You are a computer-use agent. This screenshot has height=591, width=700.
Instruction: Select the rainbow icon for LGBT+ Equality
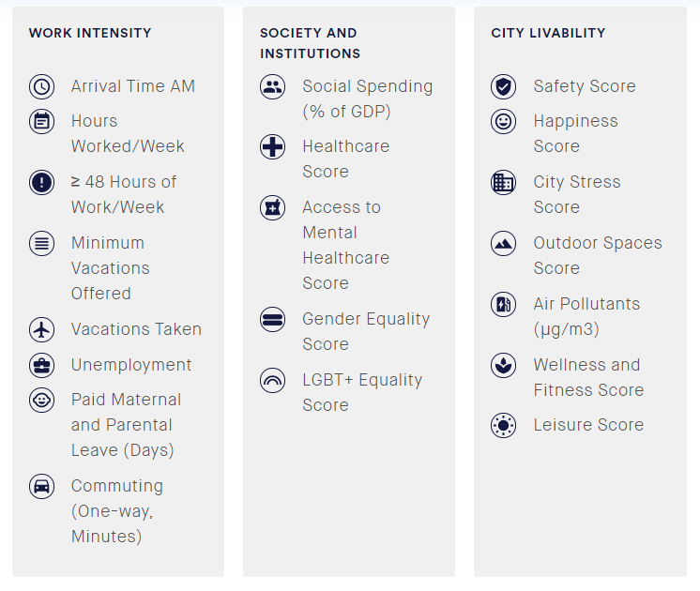[273, 380]
